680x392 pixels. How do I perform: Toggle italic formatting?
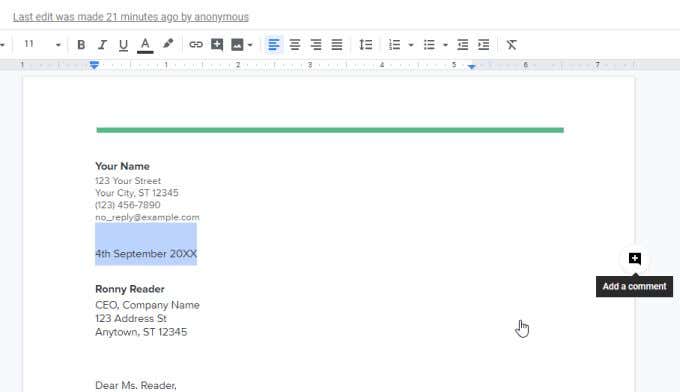pos(102,45)
